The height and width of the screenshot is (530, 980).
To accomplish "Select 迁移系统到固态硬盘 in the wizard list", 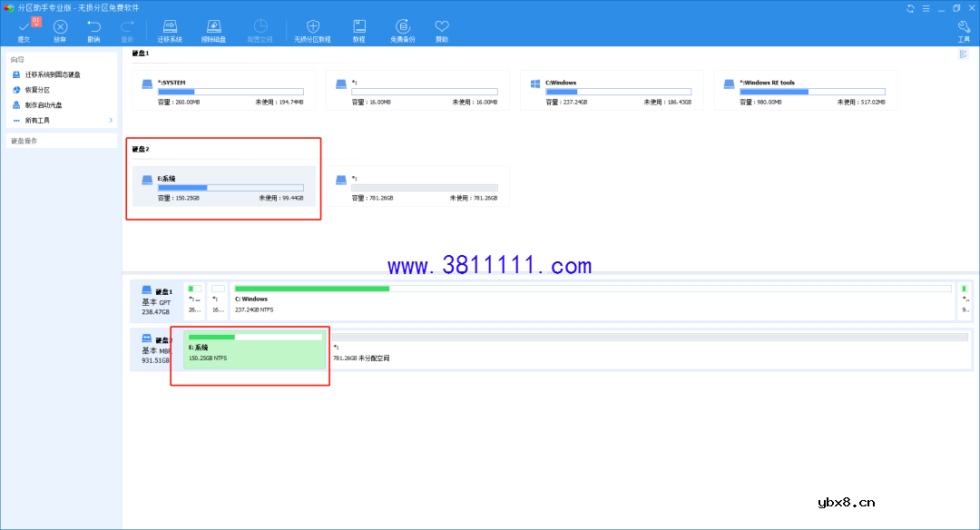I will pos(52,74).
